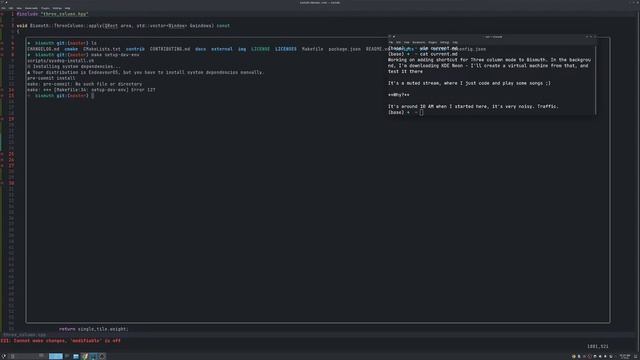Click the green-yellow application icon on the taskbar
The width and height of the screenshot is (640, 360).
click(84, 356)
